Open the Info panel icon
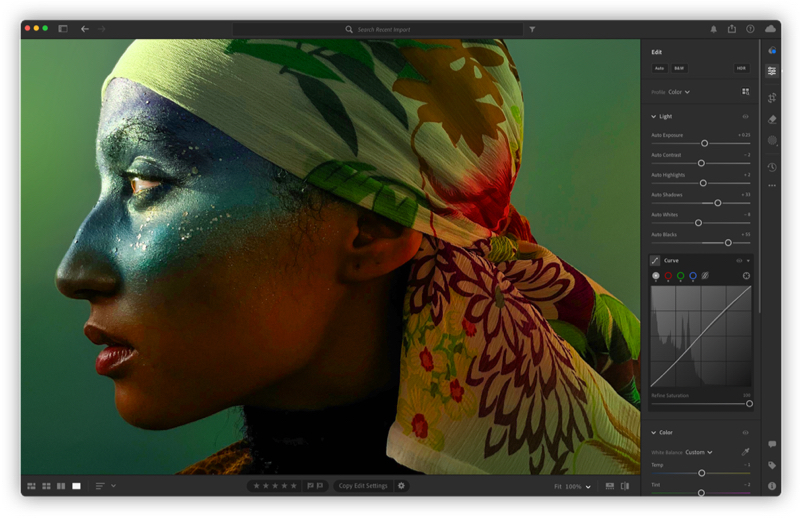The image size is (801, 518). pos(772,486)
